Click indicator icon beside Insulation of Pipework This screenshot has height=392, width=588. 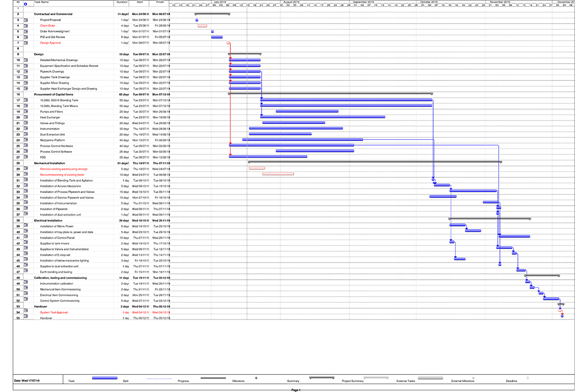25,209
